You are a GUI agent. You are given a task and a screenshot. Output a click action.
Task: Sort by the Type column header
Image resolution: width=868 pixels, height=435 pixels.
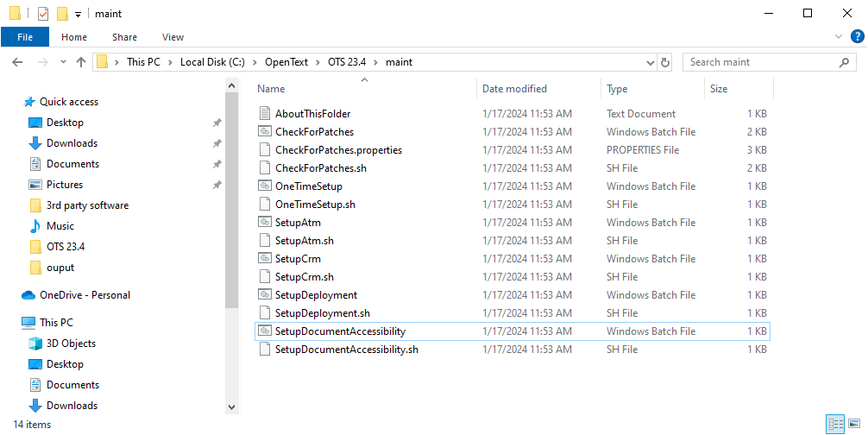tap(617, 89)
